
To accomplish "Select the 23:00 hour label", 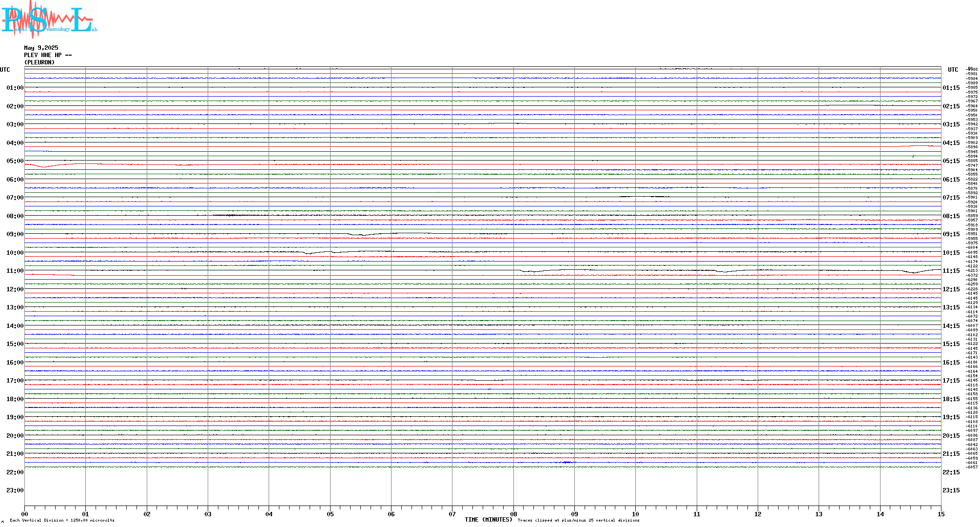I will (15, 490).
